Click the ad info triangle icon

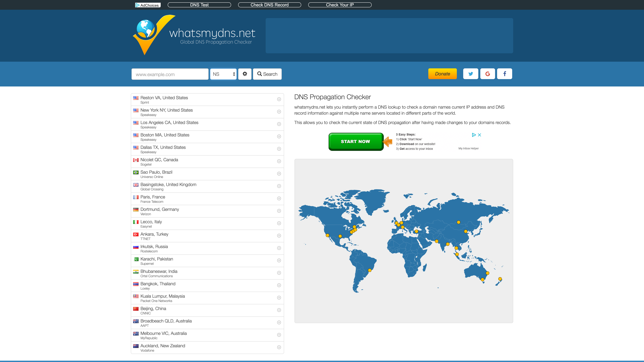click(474, 135)
